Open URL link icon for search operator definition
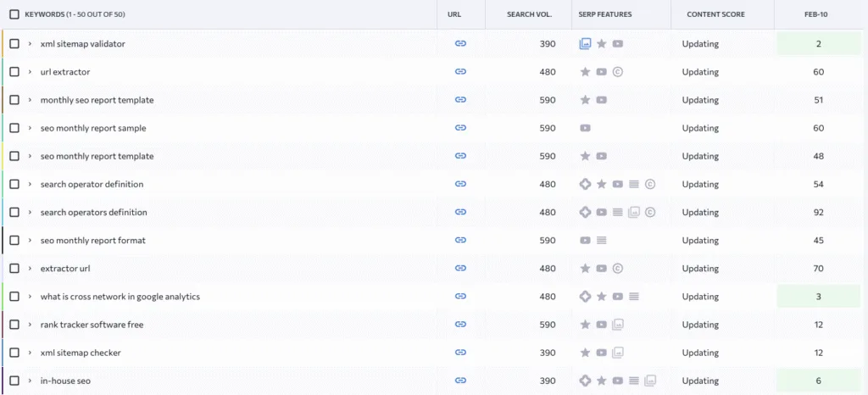Image resolution: width=868 pixels, height=395 pixels. (460, 184)
